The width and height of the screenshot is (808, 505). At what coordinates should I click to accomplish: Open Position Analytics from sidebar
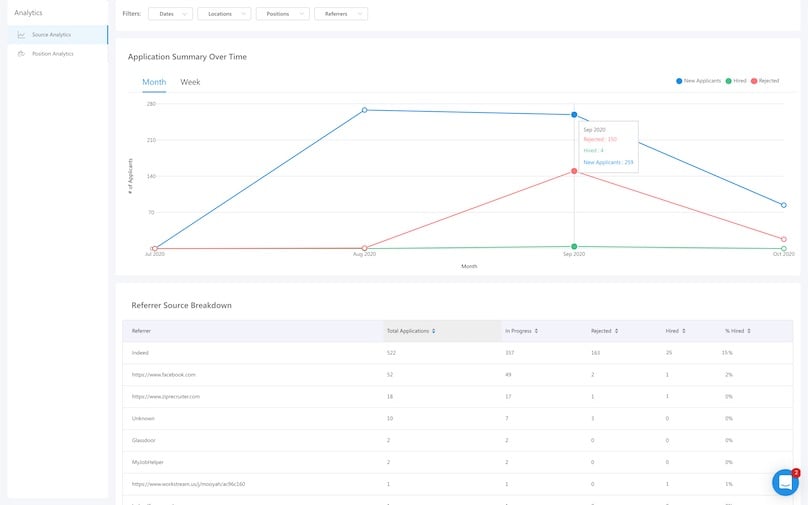(53, 54)
